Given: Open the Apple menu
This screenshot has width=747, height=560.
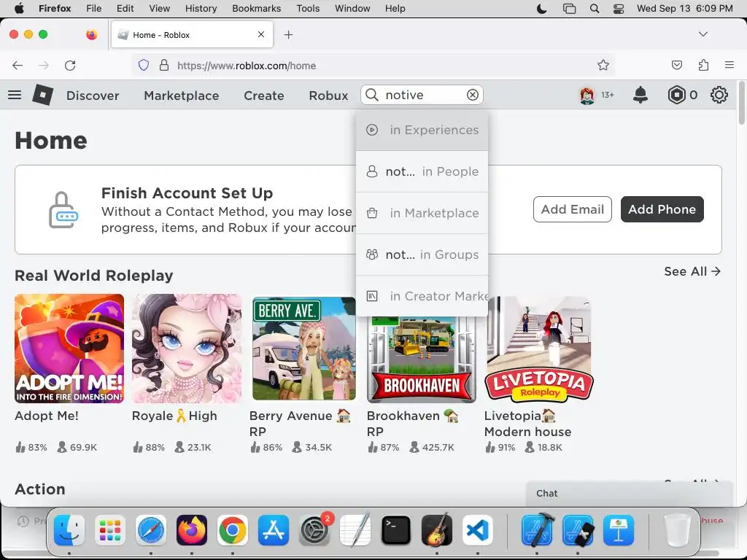Looking at the screenshot, I should [19, 8].
